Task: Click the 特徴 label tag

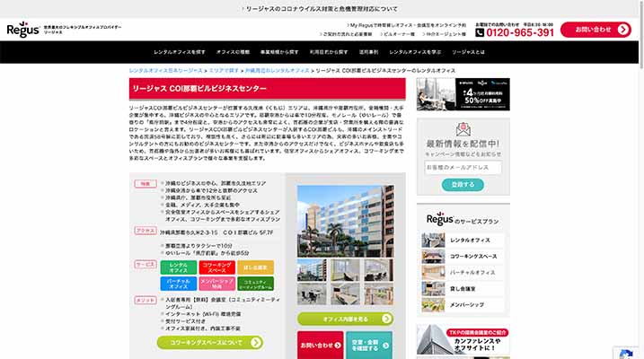Action: (x=146, y=184)
